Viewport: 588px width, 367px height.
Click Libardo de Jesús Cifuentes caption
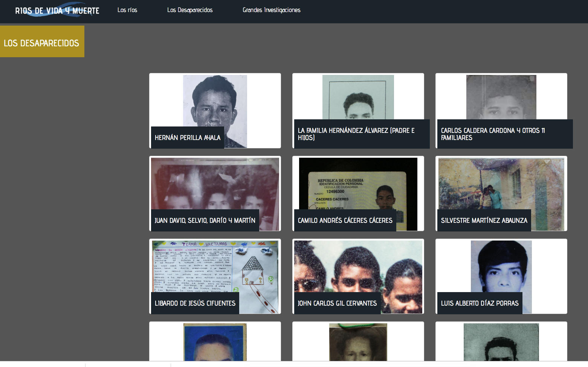click(x=195, y=303)
